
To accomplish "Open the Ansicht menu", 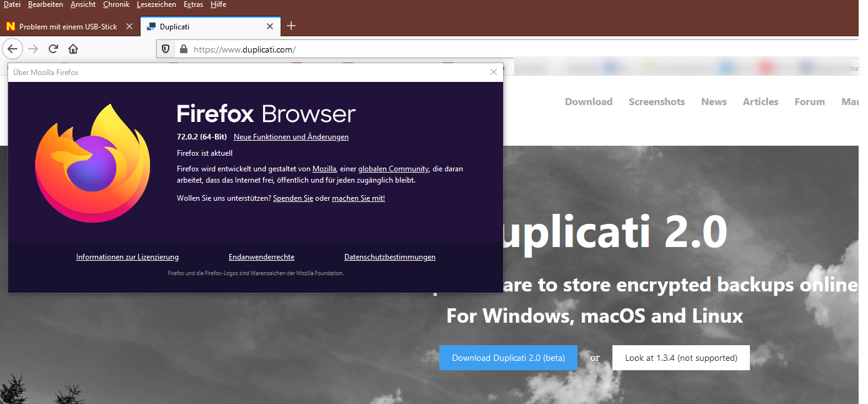I will coord(83,4).
